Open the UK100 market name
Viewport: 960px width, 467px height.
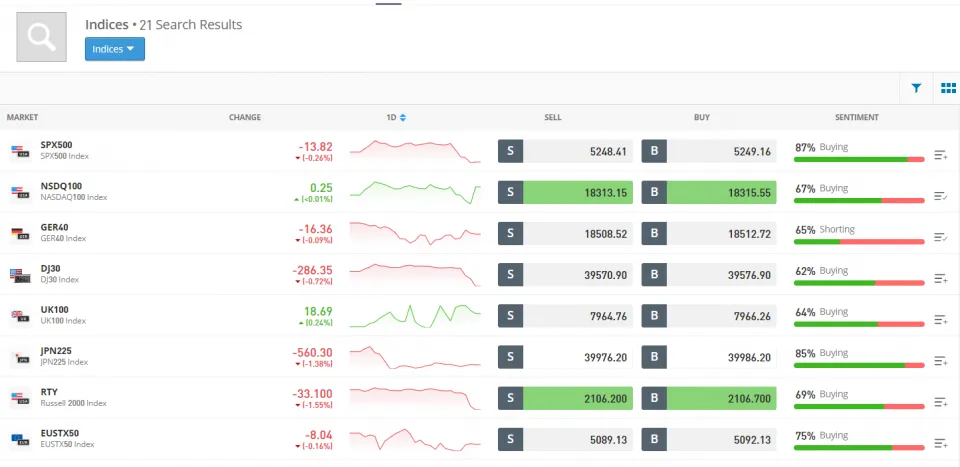click(54, 310)
